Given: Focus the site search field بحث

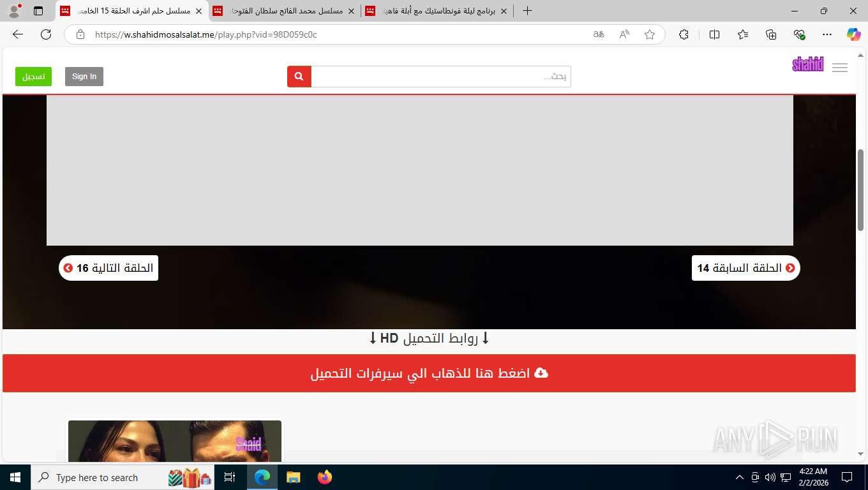Looking at the screenshot, I should pos(441,77).
